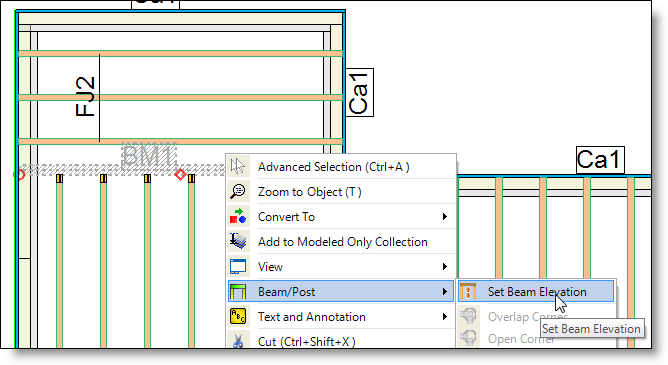668x365 pixels.
Task: Select Add to Modeled Only Collection
Action: (341, 241)
